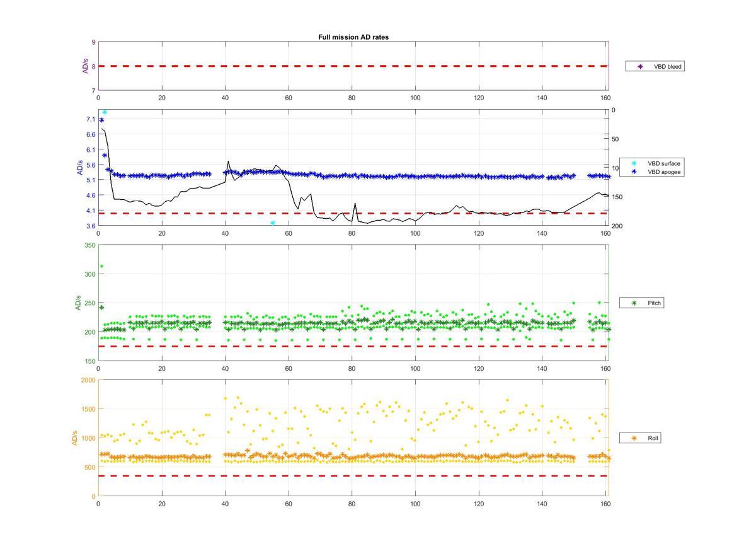
Task: Click the cyan star marker in VBD surface legend
Action: coord(634,163)
